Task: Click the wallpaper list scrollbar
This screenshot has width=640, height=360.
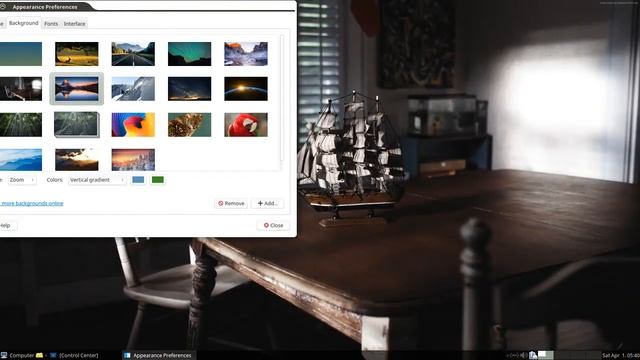Action: 281,98
